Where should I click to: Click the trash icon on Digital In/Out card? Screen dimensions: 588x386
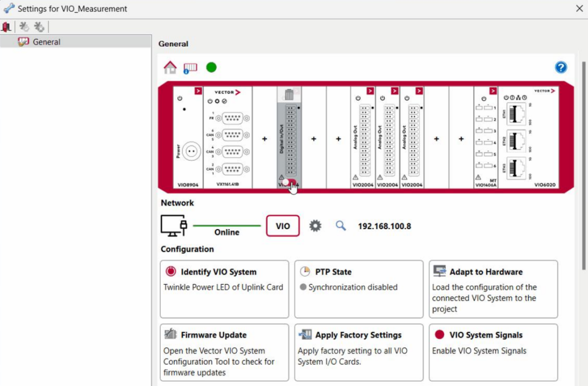(x=289, y=95)
